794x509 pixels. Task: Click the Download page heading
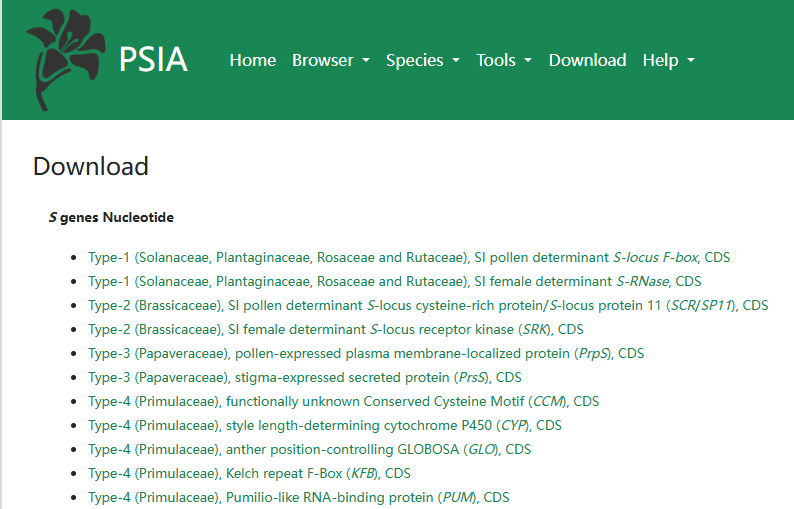click(x=91, y=166)
